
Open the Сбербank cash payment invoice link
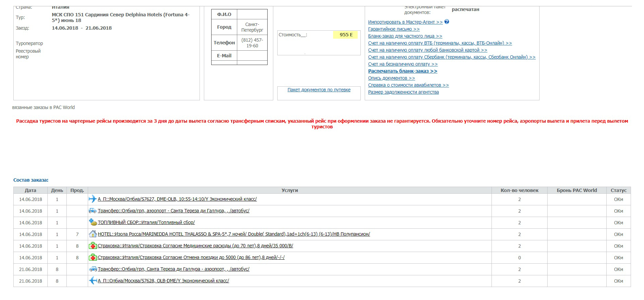[x=452, y=57]
